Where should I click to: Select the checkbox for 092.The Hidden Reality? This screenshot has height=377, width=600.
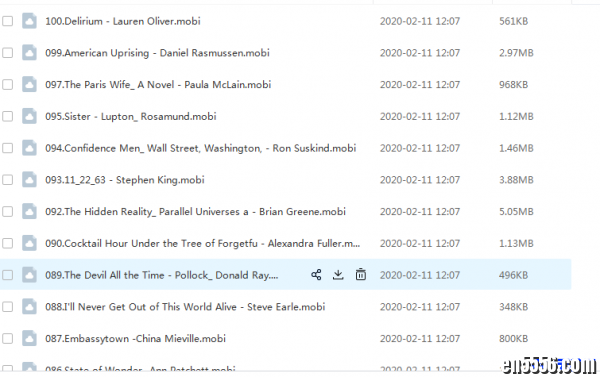8,212
